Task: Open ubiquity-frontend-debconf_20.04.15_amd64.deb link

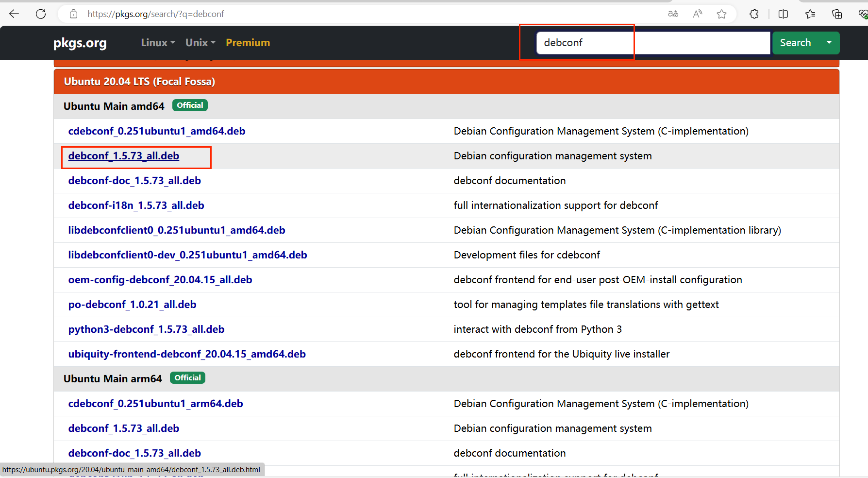Action: click(187, 354)
